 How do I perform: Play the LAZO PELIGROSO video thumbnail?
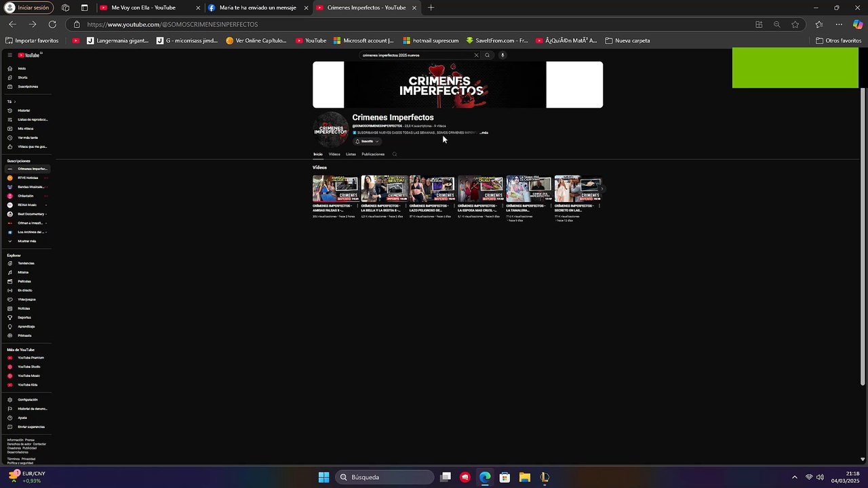[x=432, y=188]
